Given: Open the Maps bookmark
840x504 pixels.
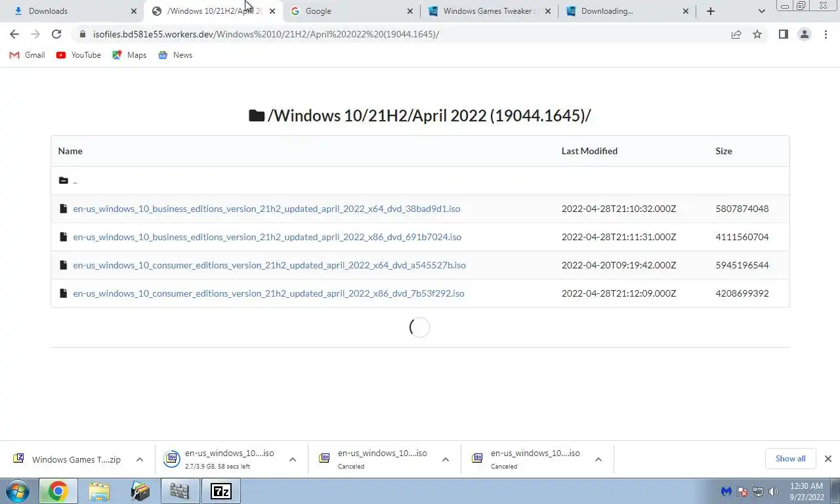Looking at the screenshot, I should [x=129, y=55].
